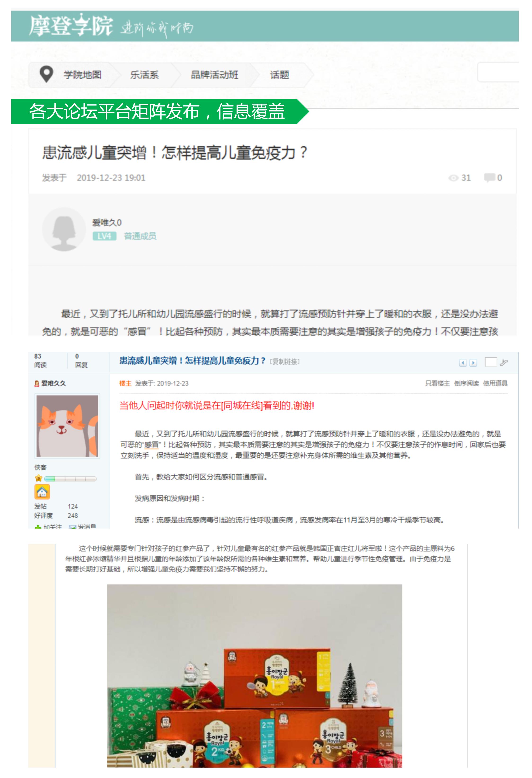The image size is (532, 778).
Task: Click the orange house badge icon
Action: coord(42,492)
